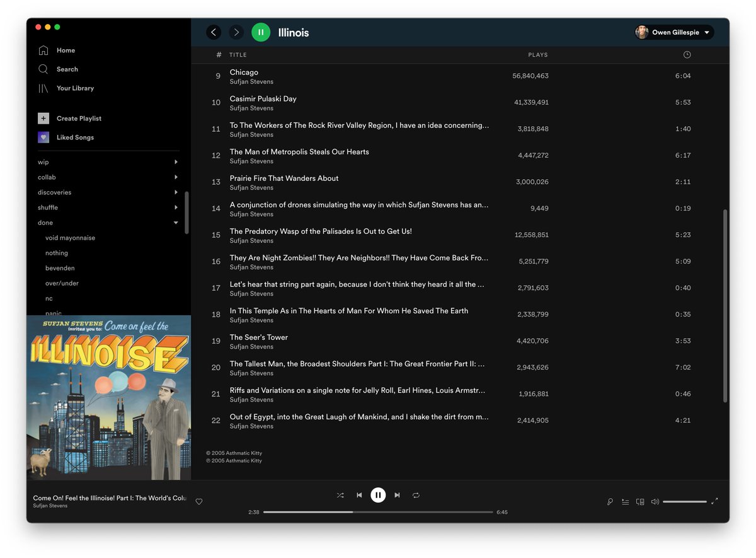This screenshot has height=558, width=756.
Task: Click artist link under The Seer's Tower
Action: point(251,347)
